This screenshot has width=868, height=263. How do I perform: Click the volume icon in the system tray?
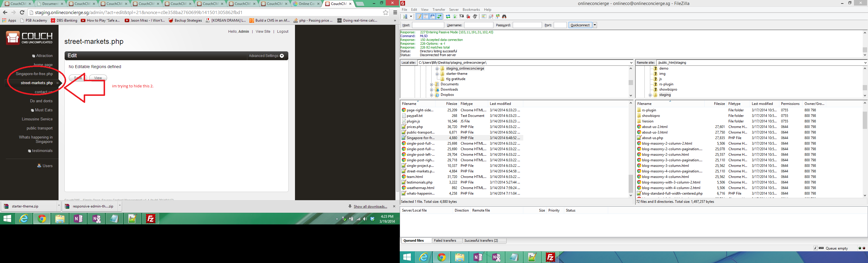[x=365, y=219]
